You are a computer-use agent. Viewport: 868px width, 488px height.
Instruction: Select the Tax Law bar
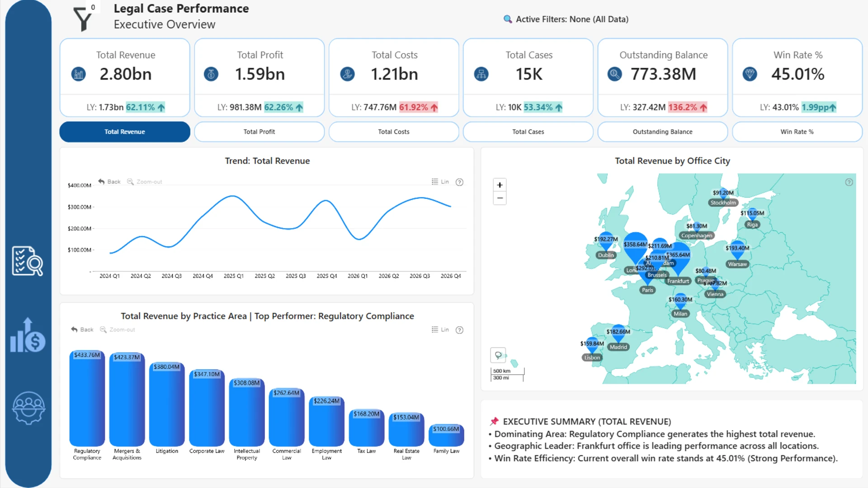(x=367, y=428)
